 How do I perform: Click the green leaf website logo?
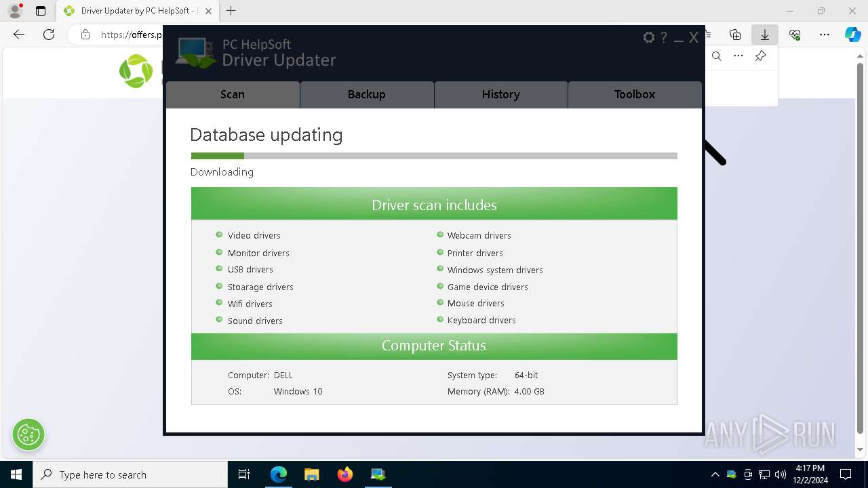(x=136, y=71)
